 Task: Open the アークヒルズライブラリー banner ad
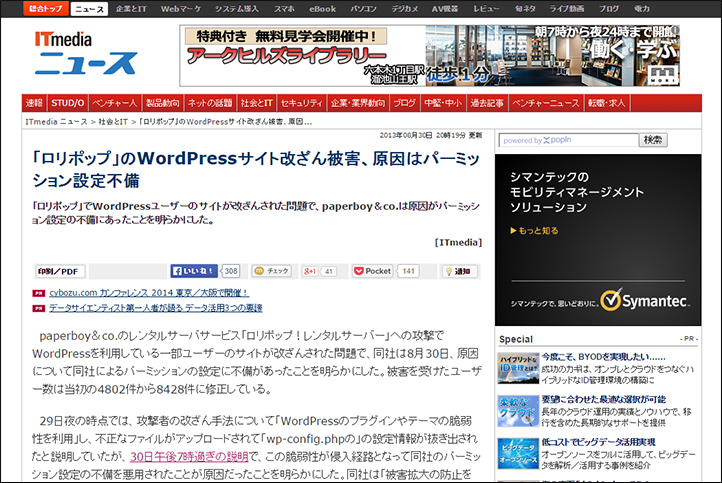point(429,56)
